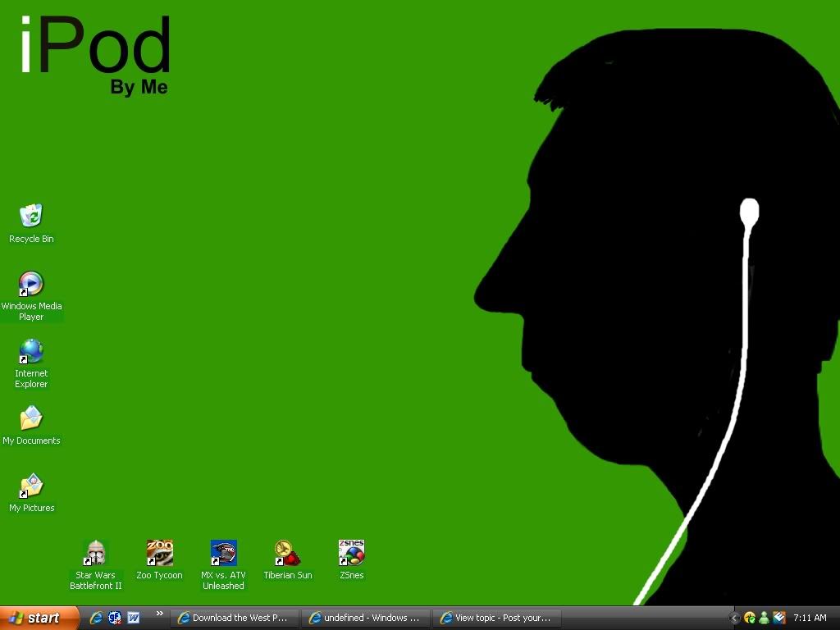Switch to 'Download the West P...' window
This screenshot has height=630, width=840.
[235, 618]
